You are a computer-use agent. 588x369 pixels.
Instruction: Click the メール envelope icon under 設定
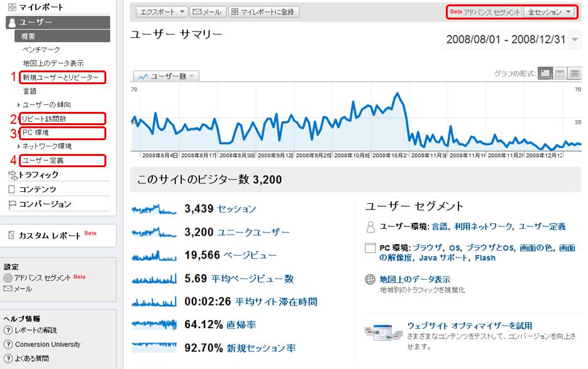(8, 289)
